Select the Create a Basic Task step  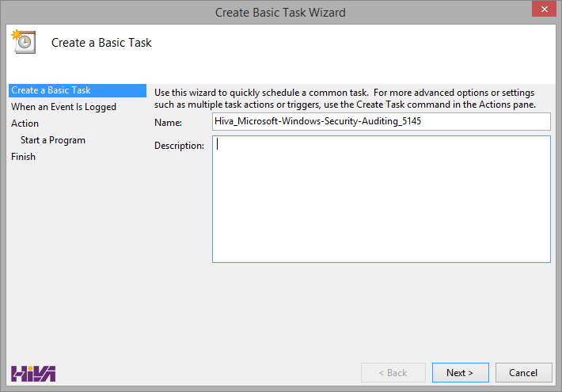(x=78, y=90)
